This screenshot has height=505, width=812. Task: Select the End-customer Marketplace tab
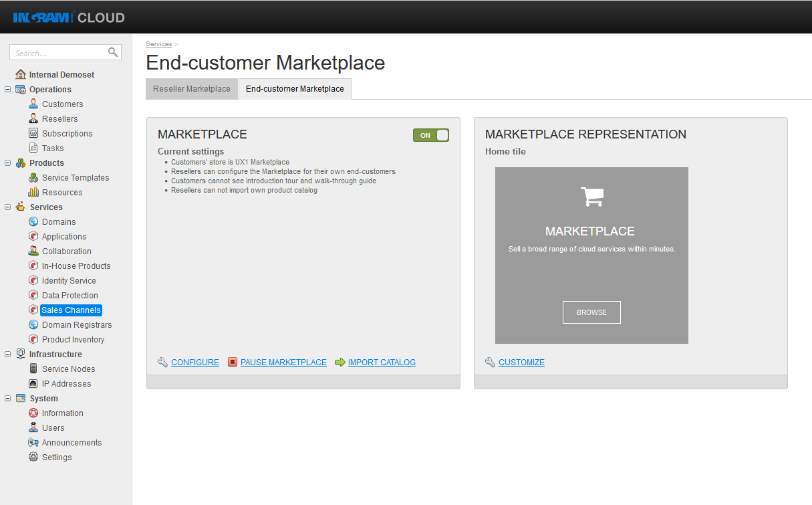295,88
